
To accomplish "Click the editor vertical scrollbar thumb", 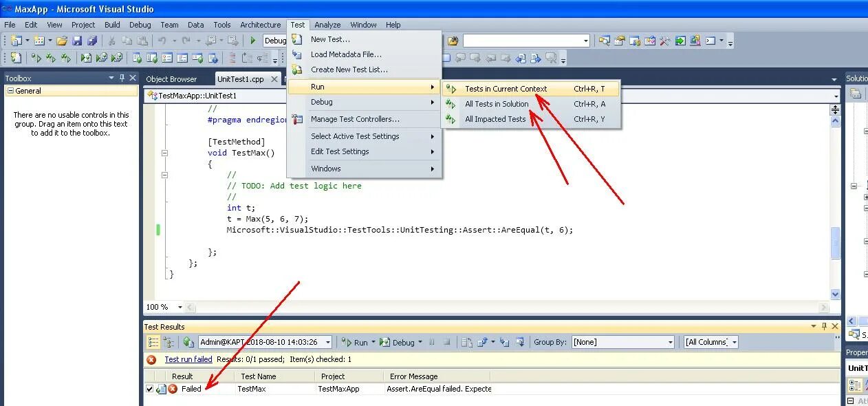I will tap(835, 242).
